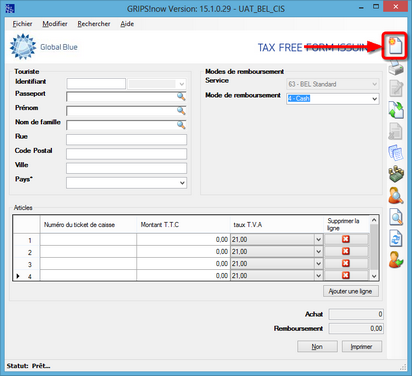This screenshot has width=412, height=376.
Task: Click the Remboursement total field
Action: (356, 329)
